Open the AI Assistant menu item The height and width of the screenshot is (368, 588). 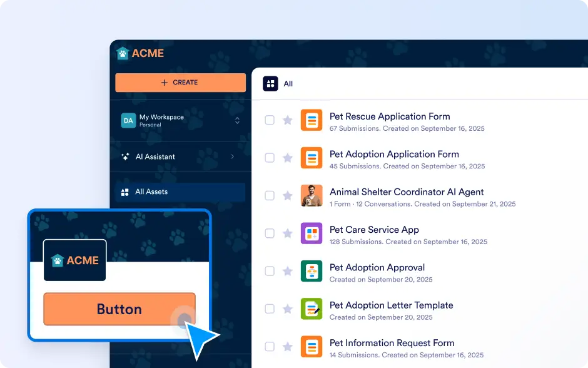[x=155, y=156]
